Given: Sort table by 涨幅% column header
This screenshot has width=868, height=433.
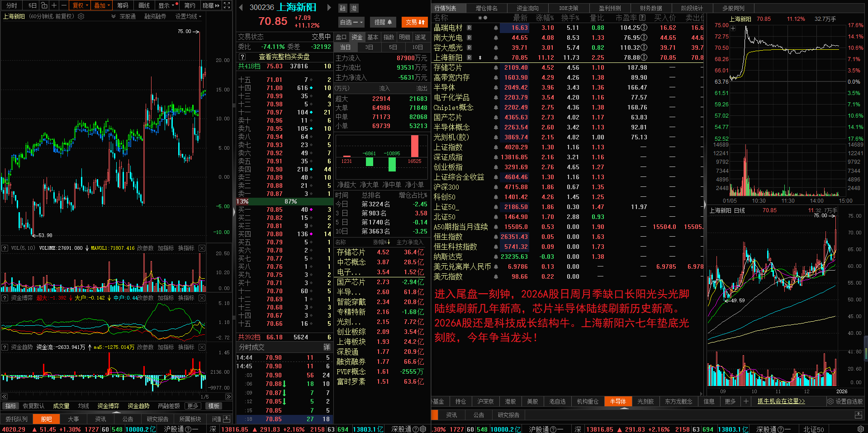Looking at the screenshot, I should 545,18.
